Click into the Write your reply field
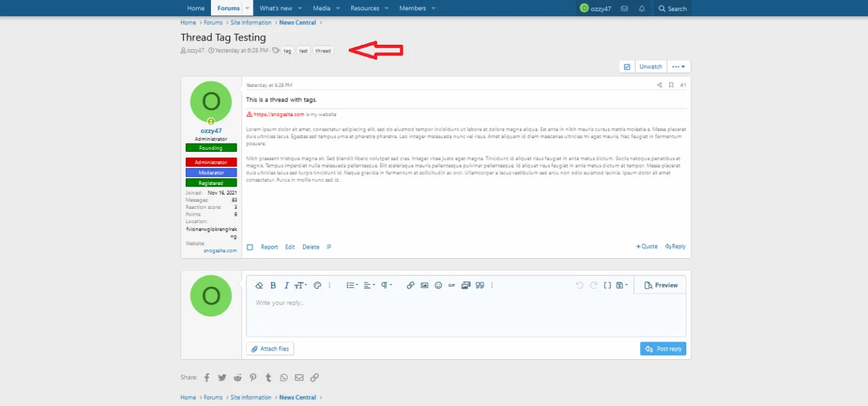This screenshot has height=406, width=868. coord(466,315)
